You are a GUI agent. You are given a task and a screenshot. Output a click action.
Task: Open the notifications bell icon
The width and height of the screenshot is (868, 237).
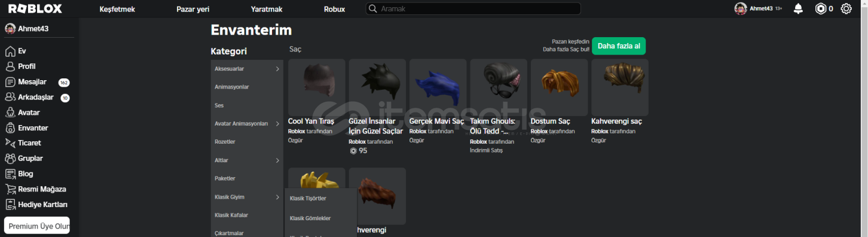798,9
